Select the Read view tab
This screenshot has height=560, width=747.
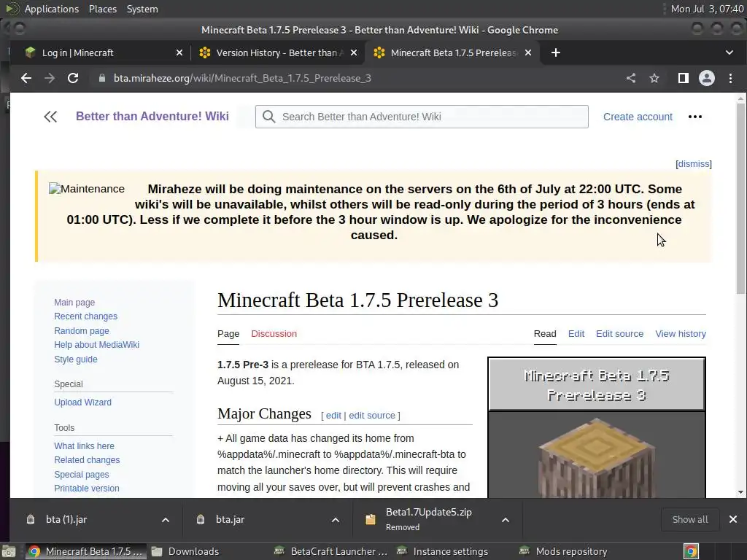(x=545, y=334)
